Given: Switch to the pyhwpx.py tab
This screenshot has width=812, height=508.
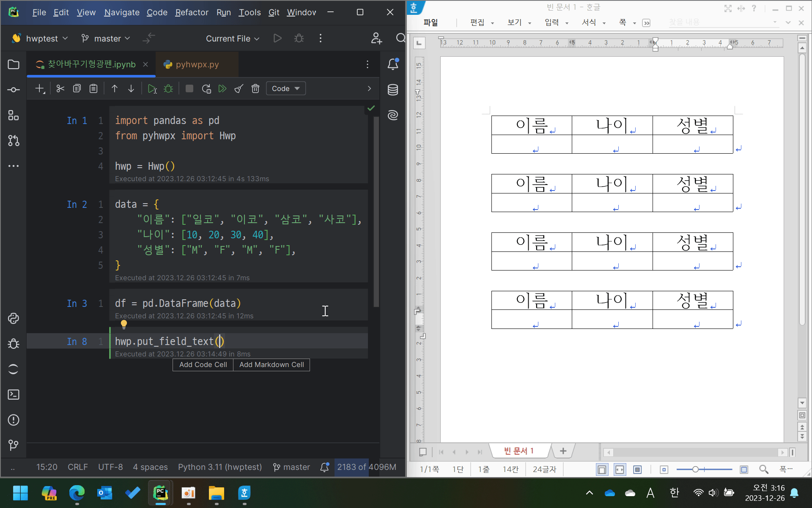Looking at the screenshot, I should click(197, 64).
